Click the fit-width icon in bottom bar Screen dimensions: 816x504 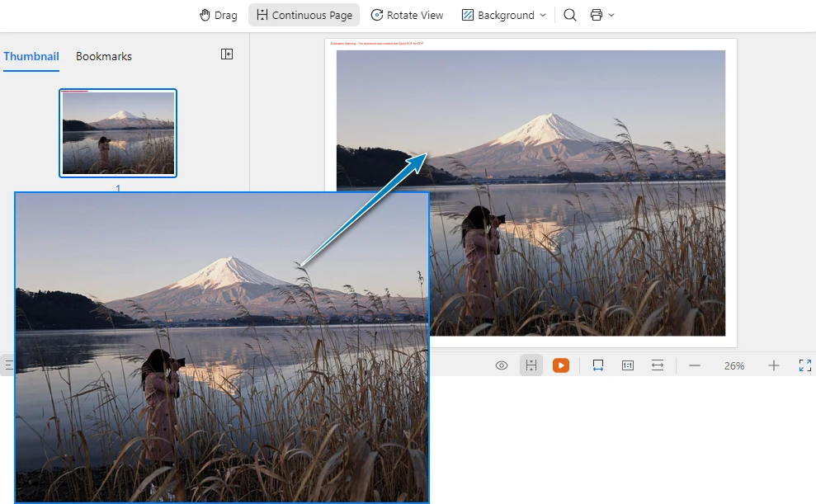(x=657, y=365)
